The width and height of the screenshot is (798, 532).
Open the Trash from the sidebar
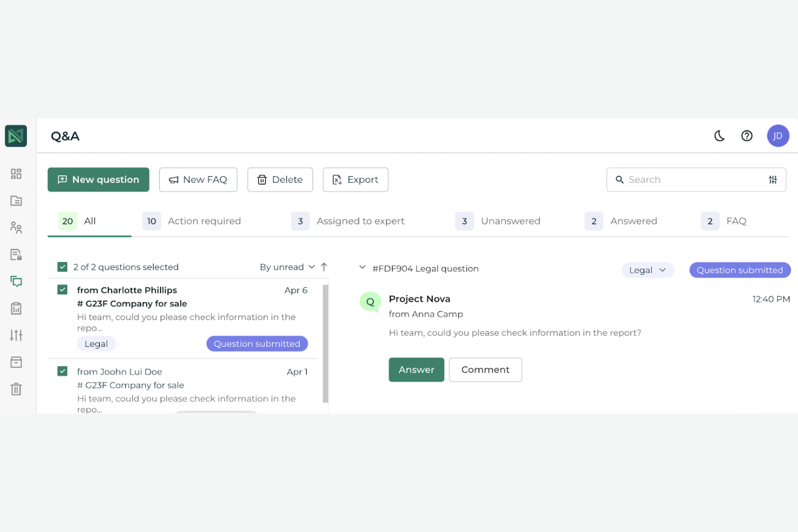click(x=16, y=389)
